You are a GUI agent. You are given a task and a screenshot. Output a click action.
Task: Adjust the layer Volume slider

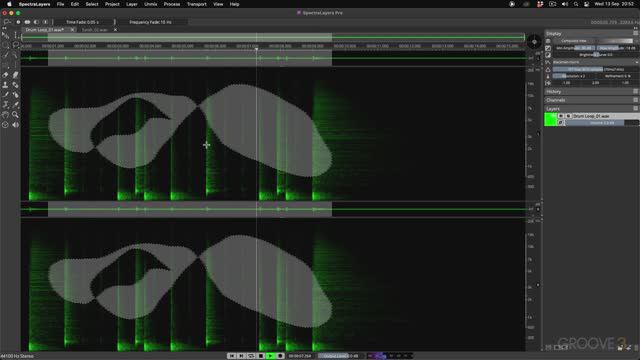tap(602, 122)
